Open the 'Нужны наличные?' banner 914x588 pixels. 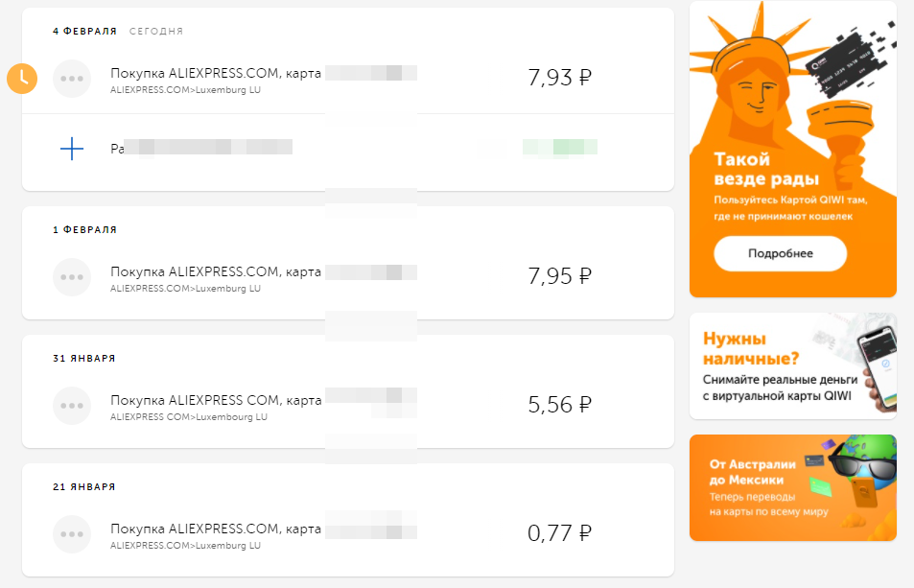pyautogui.click(x=793, y=366)
